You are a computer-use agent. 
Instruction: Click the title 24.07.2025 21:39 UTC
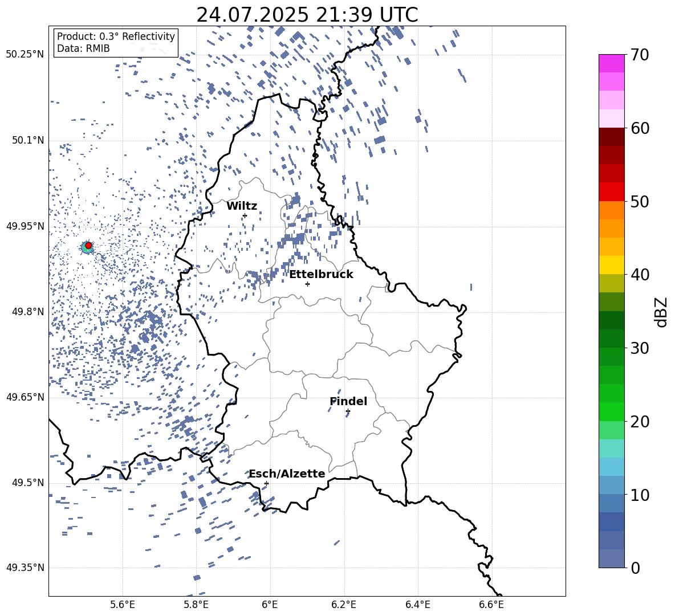point(307,15)
